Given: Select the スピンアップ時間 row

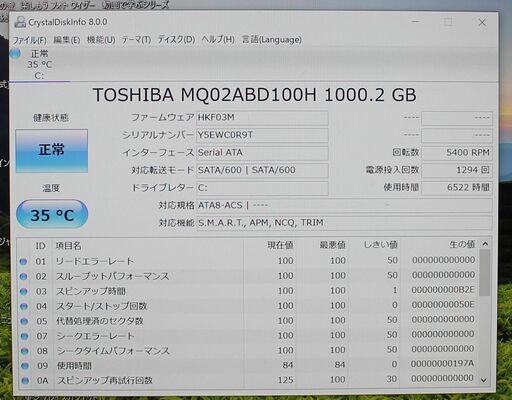Looking at the screenshot, I should click(x=248, y=291).
